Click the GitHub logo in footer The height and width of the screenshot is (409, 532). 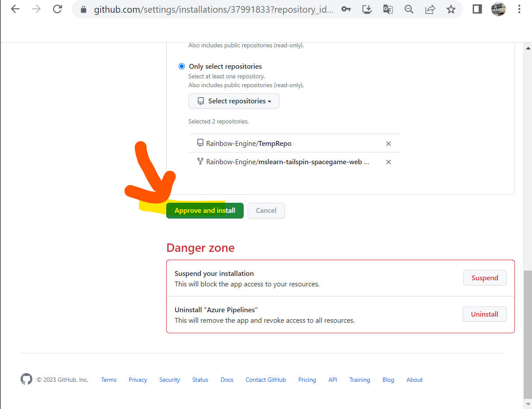point(27,379)
